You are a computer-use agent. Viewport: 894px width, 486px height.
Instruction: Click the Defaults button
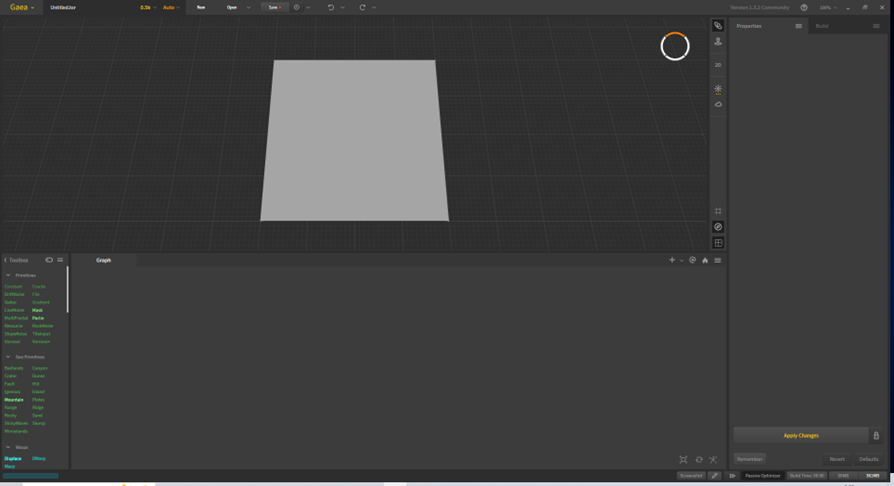click(x=869, y=459)
